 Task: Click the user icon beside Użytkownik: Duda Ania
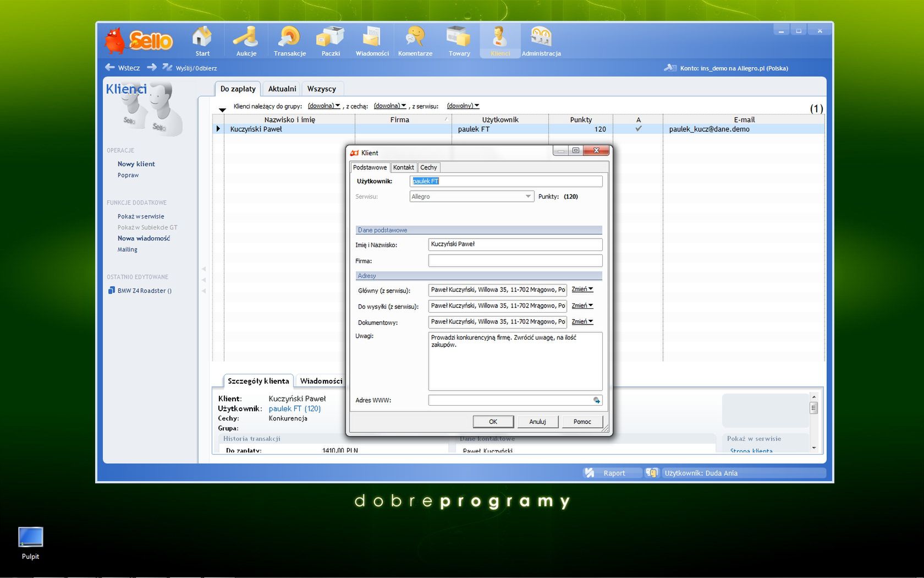coord(652,473)
